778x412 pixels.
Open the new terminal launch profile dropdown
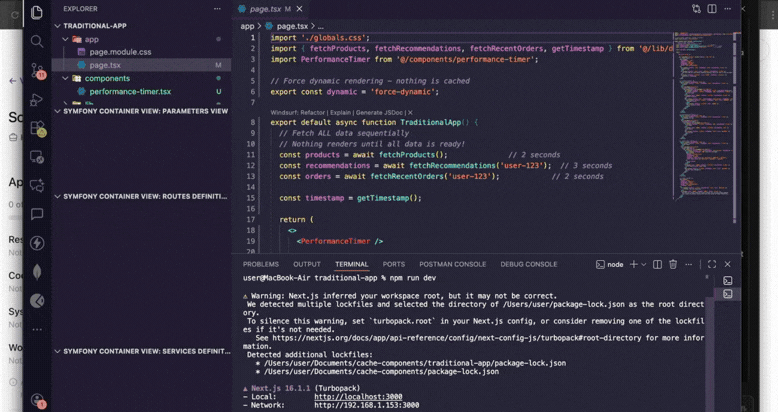coord(643,264)
